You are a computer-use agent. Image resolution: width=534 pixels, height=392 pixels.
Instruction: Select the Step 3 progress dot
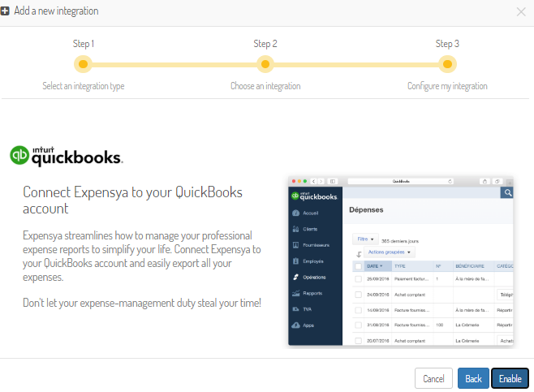447,64
